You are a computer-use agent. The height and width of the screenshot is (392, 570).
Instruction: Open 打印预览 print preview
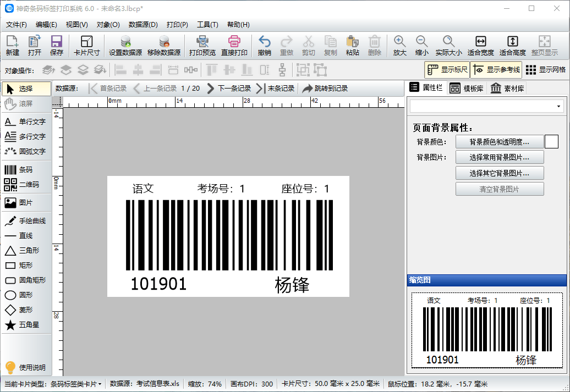(202, 45)
